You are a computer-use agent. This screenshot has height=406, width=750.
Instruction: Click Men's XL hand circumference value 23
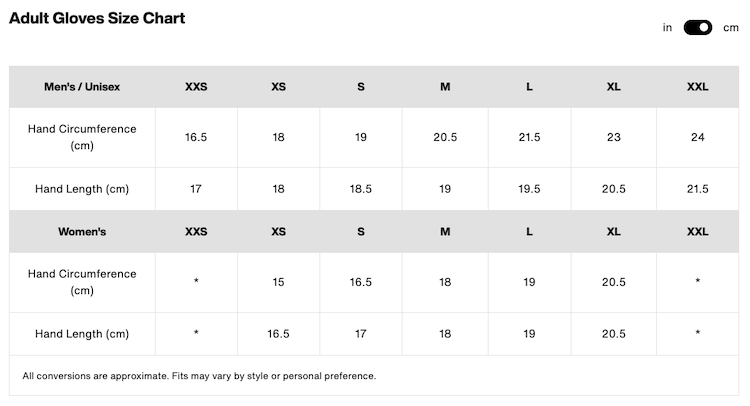(x=613, y=137)
